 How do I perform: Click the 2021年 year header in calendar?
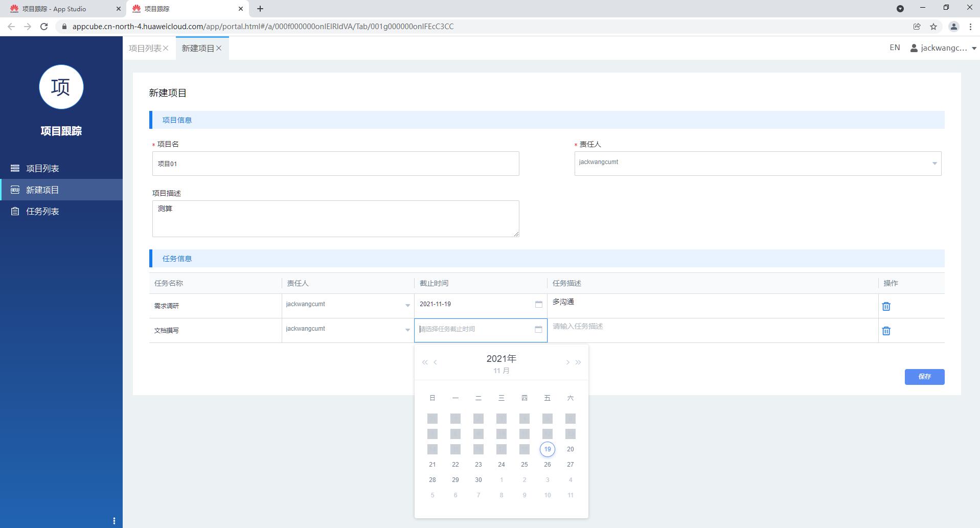[501, 359]
